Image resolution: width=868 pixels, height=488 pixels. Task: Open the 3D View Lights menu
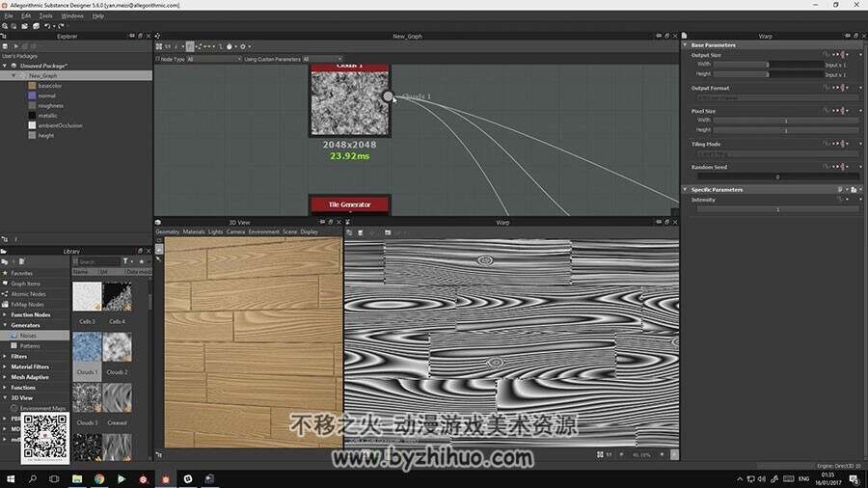(x=215, y=231)
